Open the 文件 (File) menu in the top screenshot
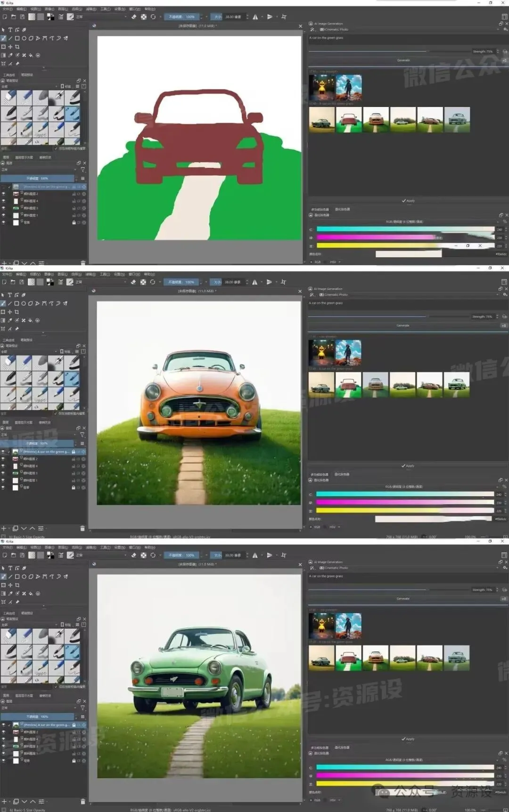509x812 pixels. (8, 9)
